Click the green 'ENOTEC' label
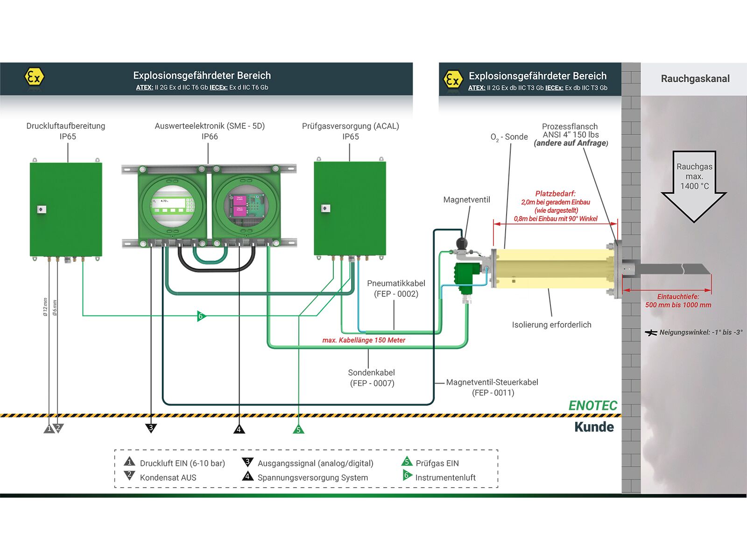747x560 pixels. click(x=593, y=406)
